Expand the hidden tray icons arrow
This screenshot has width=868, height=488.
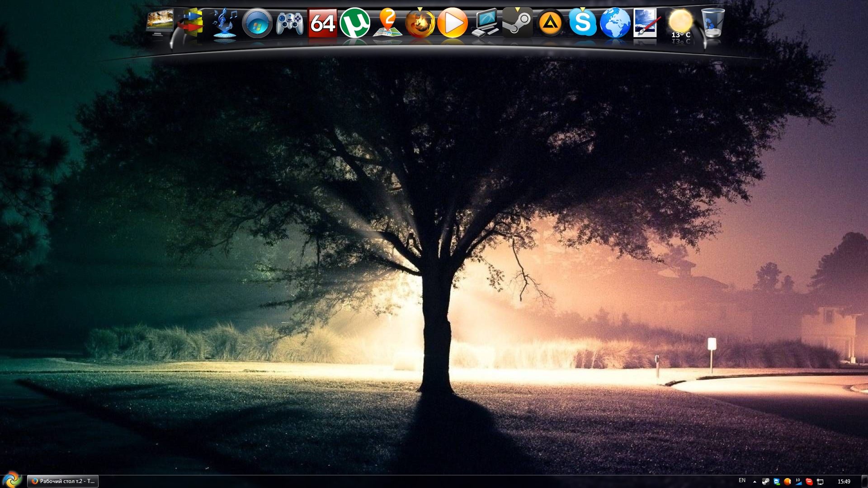[x=755, y=482]
